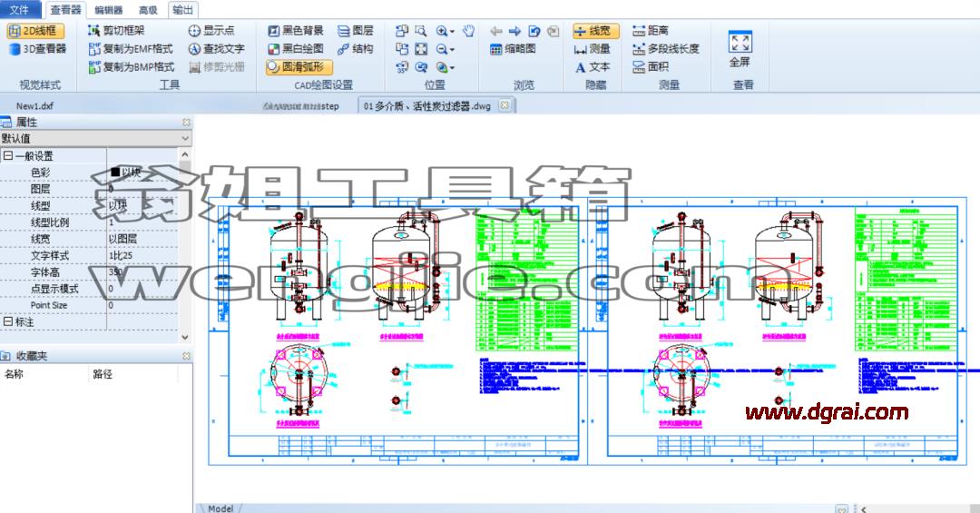Open the zoom in dropdown arrow
This screenshot has height=513, width=980.
(x=452, y=31)
